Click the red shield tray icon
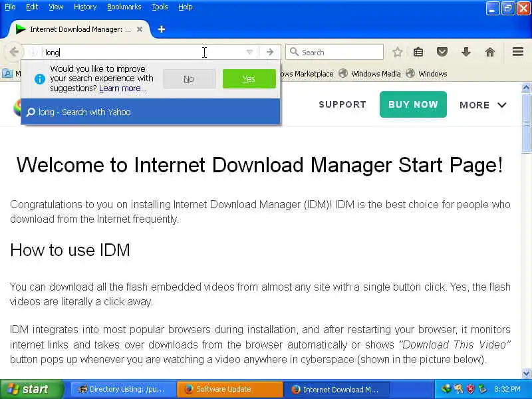 (471, 389)
